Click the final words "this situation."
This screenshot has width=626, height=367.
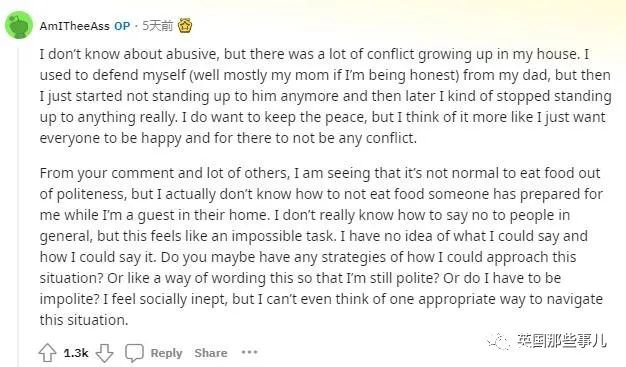(84, 320)
